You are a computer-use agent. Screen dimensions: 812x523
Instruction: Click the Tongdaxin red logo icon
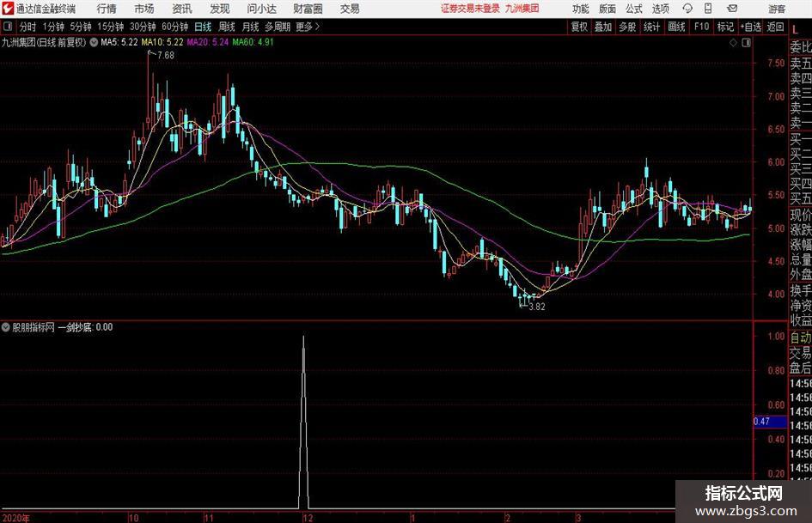[x=8, y=9]
